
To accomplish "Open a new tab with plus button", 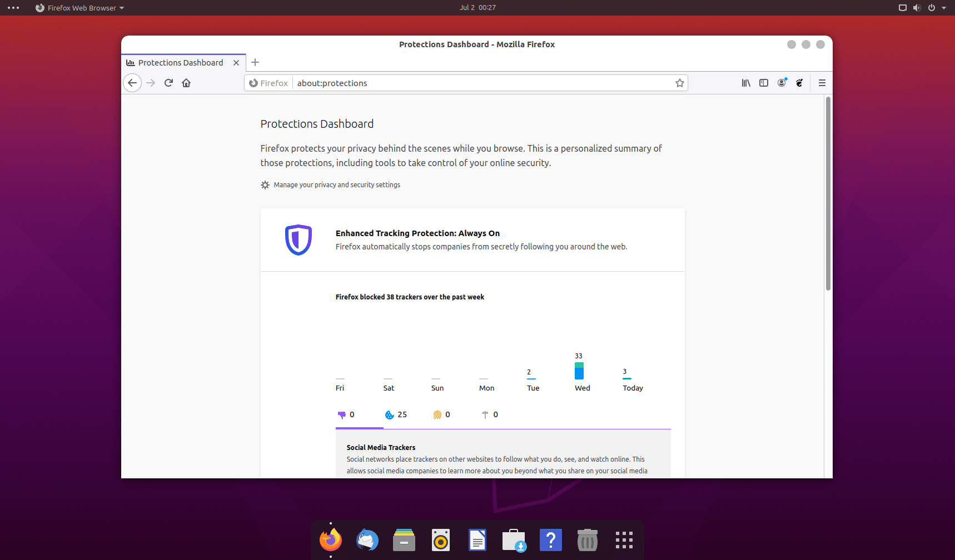I will coord(255,62).
